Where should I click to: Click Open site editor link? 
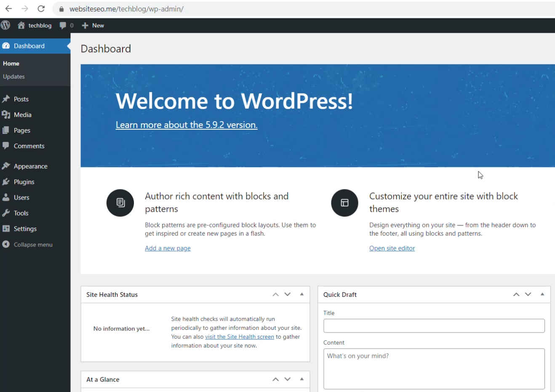392,248
